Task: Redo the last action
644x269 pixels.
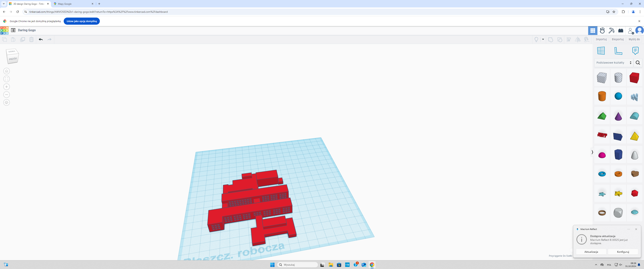Action: click(49, 39)
